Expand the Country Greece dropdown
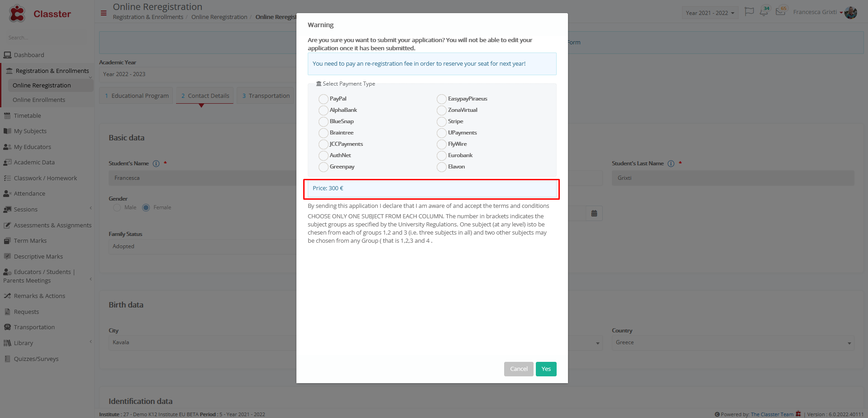The width and height of the screenshot is (868, 418). [733, 343]
